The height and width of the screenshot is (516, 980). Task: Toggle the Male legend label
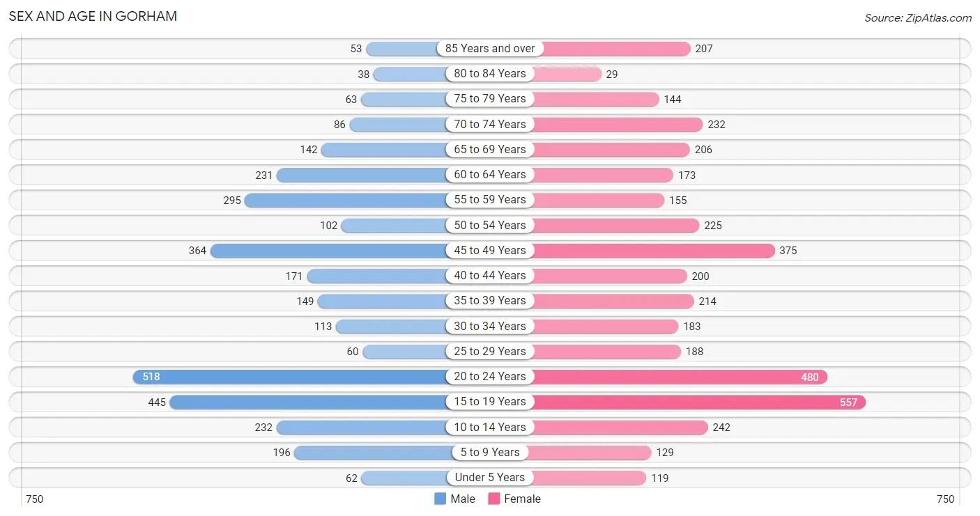click(x=463, y=499)
